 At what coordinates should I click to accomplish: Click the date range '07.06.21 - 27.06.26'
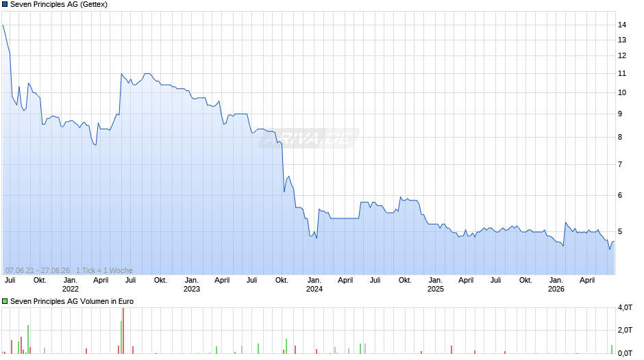pos(38,270)
